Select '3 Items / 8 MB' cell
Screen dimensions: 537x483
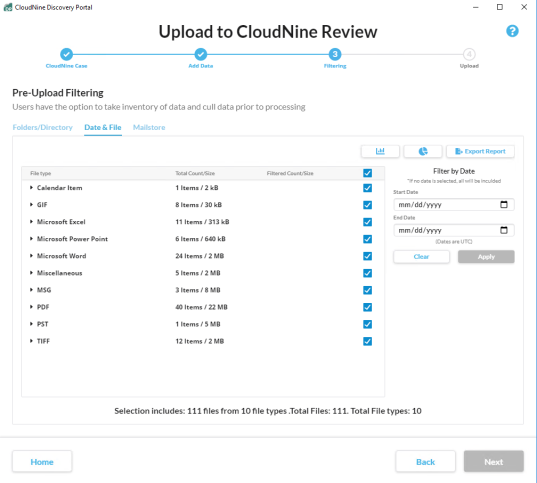tap(198, 290)
